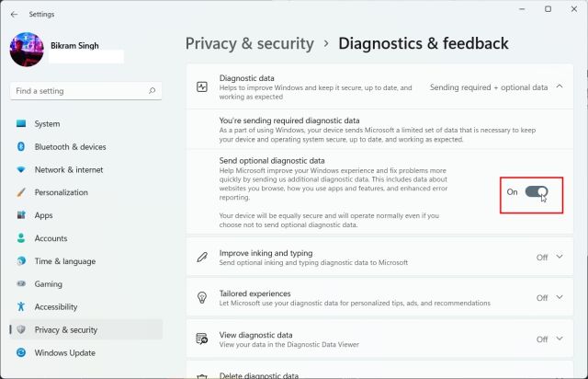The image size is (588, 379).
Task: Collapse the Diagnostic data section chevron
Action: 560,86
